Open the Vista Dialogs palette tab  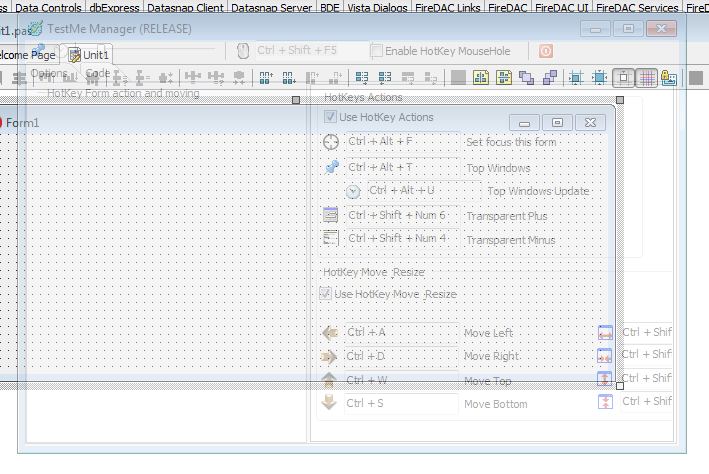[378, 8]
